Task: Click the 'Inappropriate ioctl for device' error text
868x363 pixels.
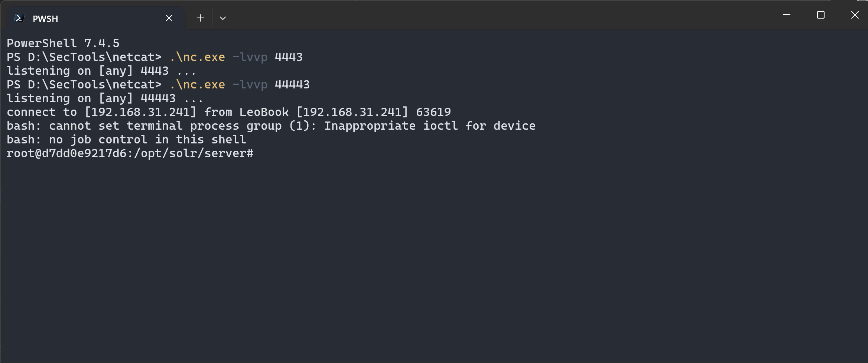Action: click(x=430, y=126)
